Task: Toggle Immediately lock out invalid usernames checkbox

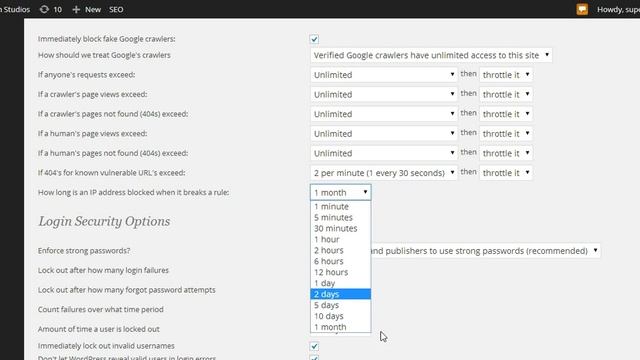Action: 314,346
